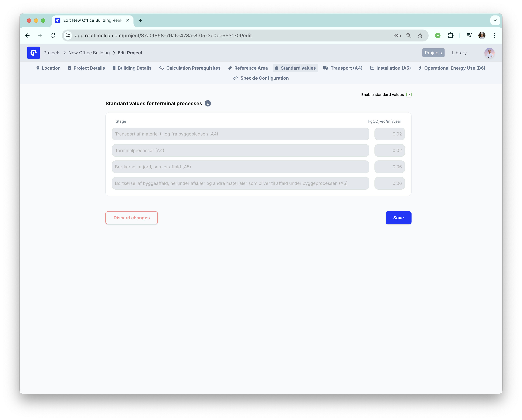Bookmark page with star icon
The height and width of the screenshot is (420, 522).
click(x=420, y=36)
